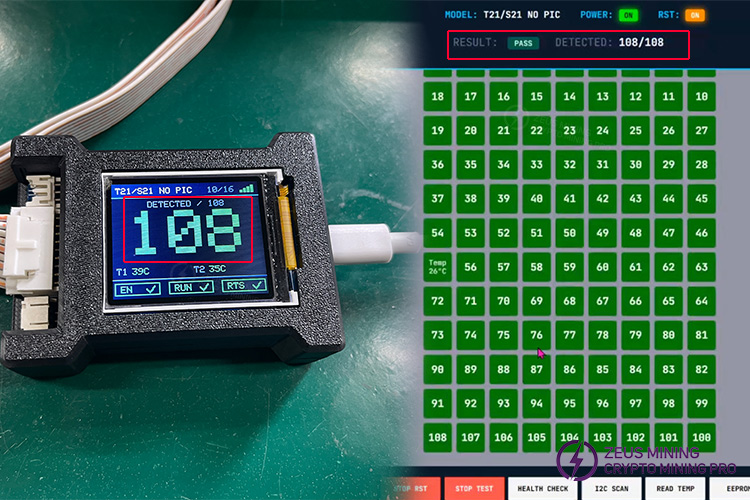The height and width of the screenshot is (500, 750).
Task: Tap RUN checkbox on tester display
Action: pos(191,288)
